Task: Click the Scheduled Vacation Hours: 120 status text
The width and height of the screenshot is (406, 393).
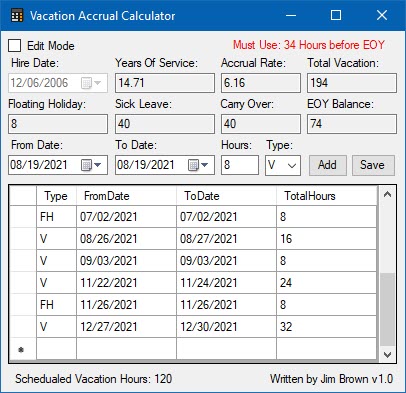Action: [94, 379]
